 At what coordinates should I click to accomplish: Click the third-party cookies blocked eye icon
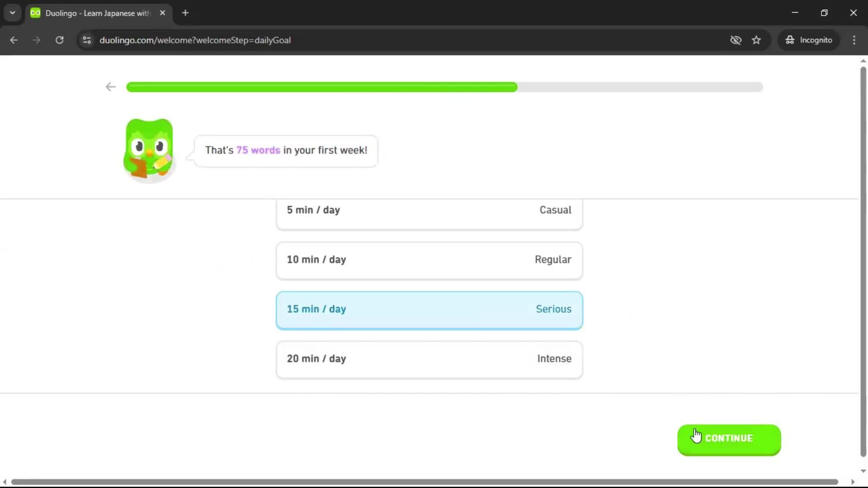point(736,40)
